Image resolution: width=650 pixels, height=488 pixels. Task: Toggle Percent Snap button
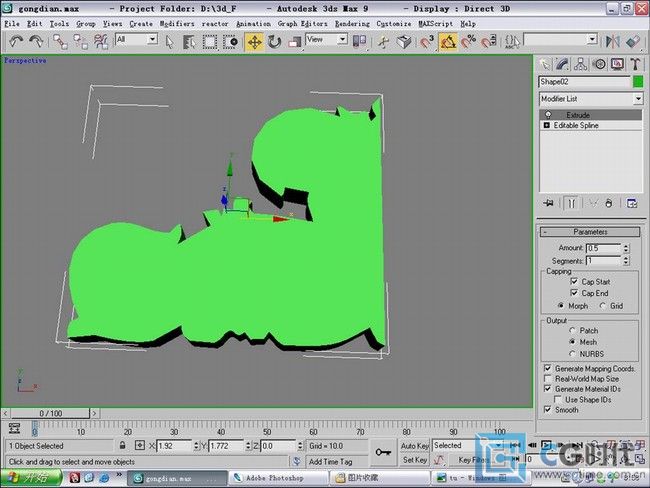pos(468,41)
